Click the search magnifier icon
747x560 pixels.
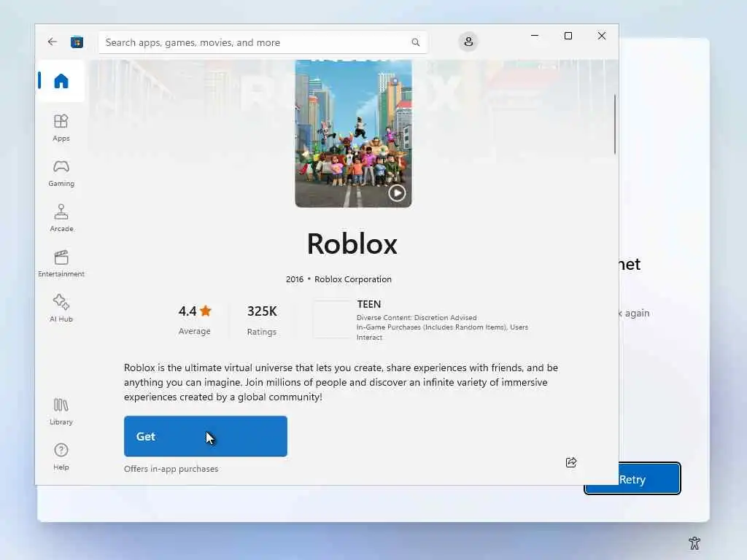click(x=415, y=42)
